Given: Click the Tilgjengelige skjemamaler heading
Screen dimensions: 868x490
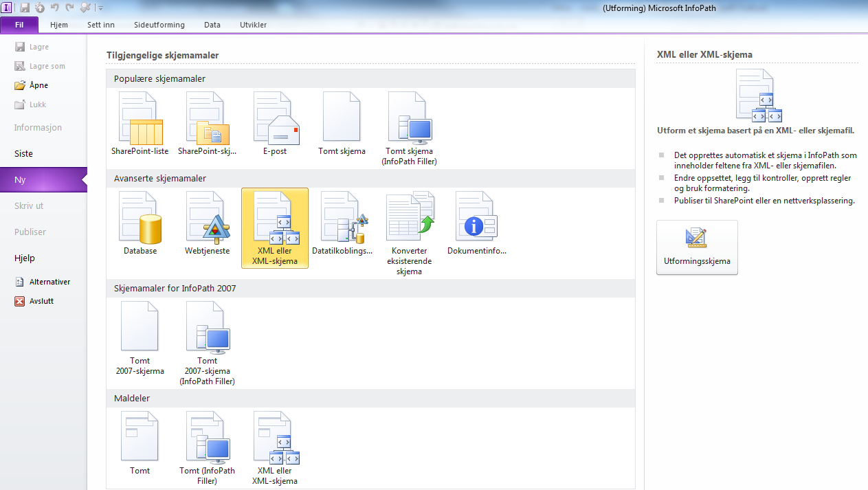Looking at the screenshot, I should [x=162, y=55].
